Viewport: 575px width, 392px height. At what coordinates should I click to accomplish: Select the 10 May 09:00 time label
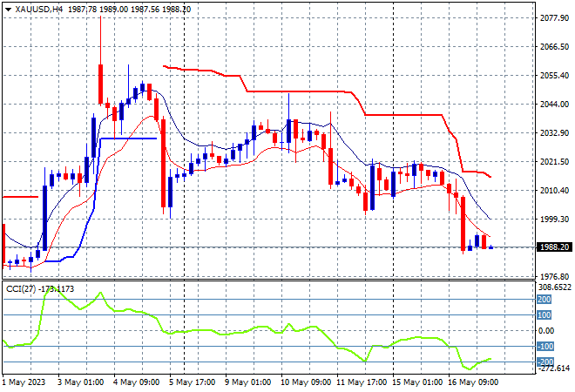tap(306, 382)
